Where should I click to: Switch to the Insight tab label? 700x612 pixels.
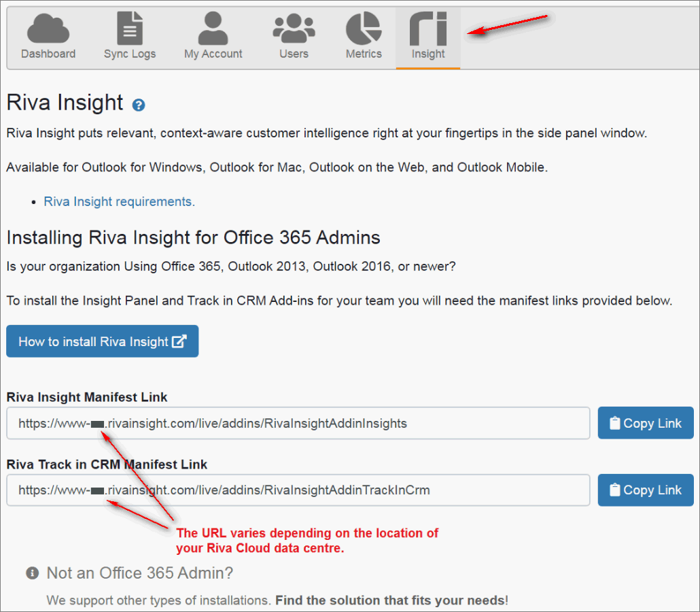click(x=428, y=54)
